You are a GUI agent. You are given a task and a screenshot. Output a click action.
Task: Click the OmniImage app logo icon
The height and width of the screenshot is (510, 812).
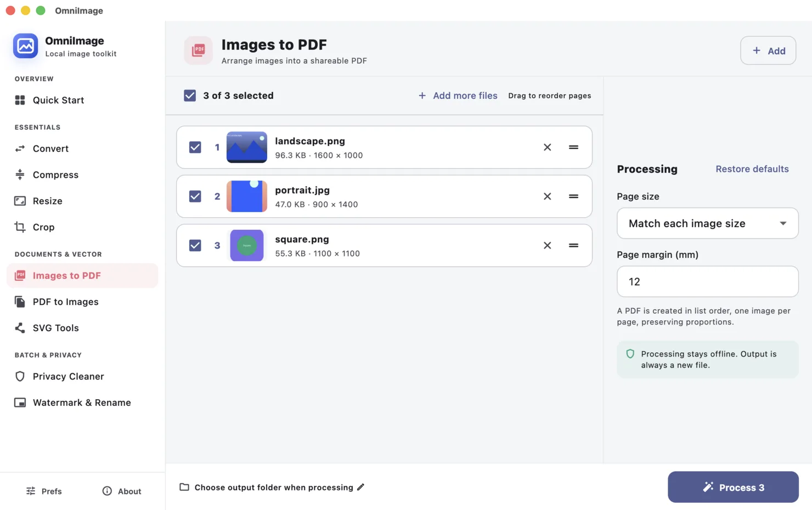[x=25, y=46]
